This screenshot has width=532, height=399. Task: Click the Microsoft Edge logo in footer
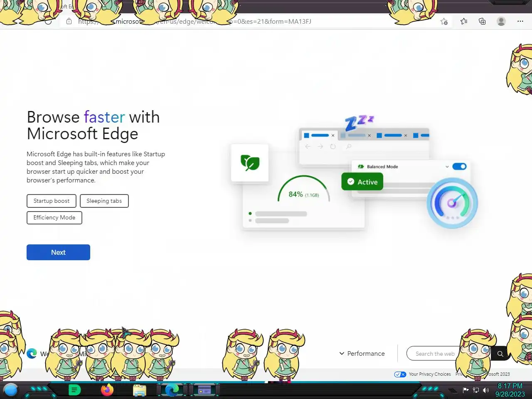pyautogui.click(x=32, y=353)
